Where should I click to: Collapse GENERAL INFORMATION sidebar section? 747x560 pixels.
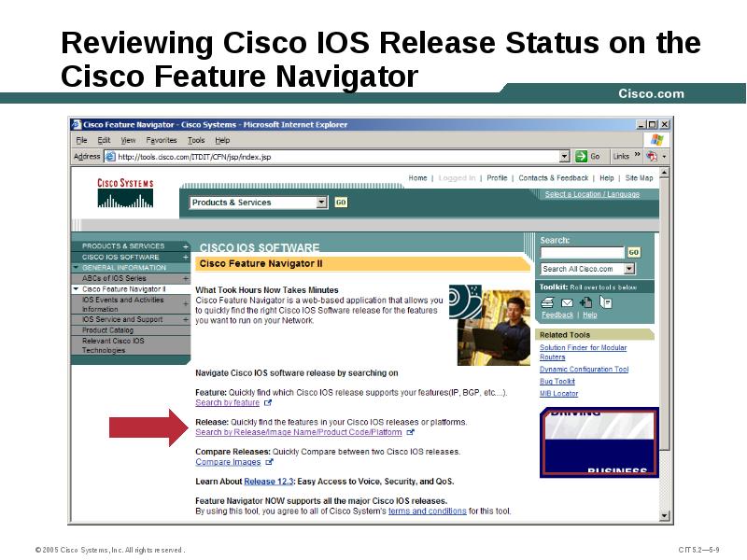coord(76,268)
